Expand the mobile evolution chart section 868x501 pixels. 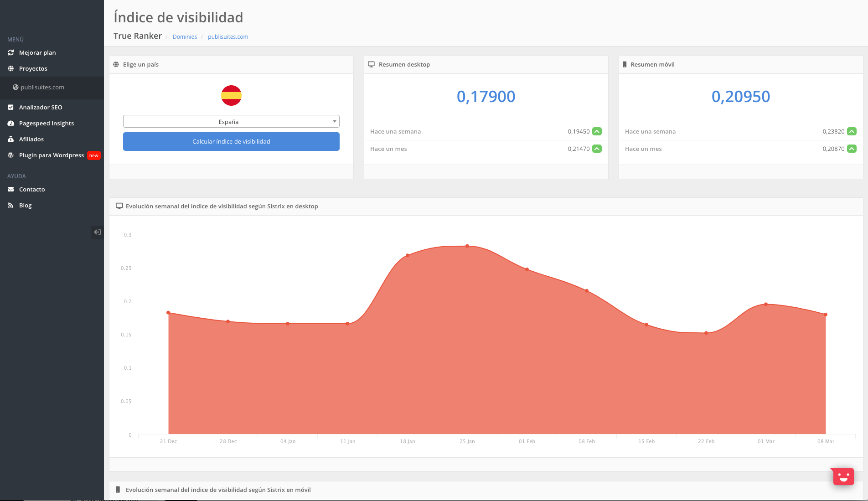point(218,490)
